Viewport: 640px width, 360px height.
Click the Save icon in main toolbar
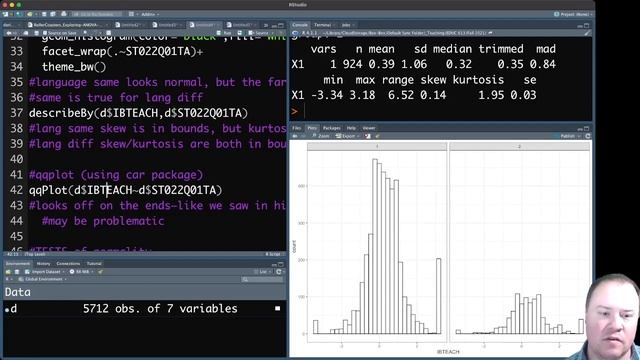tap(44, 14)
